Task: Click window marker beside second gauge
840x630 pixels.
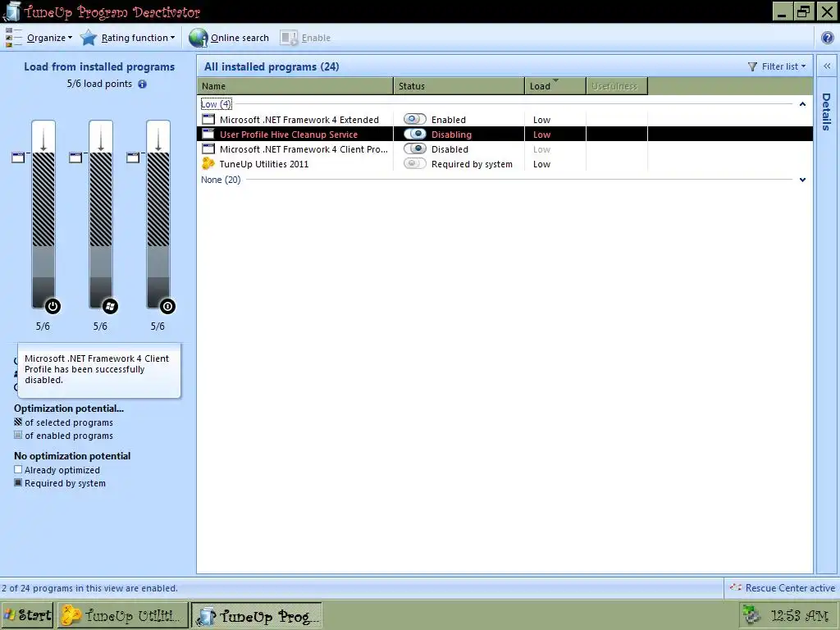Action: tap(75, 157)
